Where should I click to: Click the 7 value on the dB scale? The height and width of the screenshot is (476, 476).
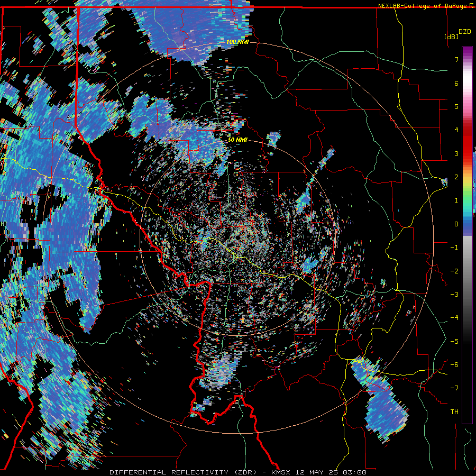click(x=456, y=59)
